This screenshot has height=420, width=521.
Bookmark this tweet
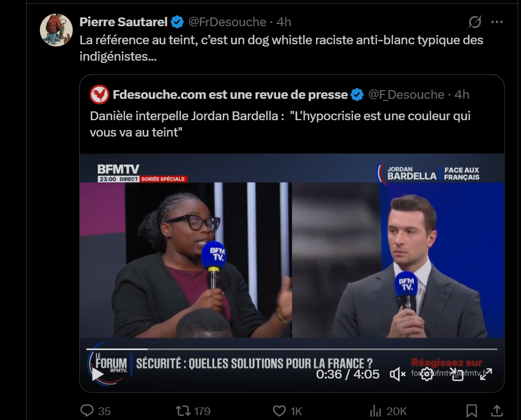coord(471,411)
